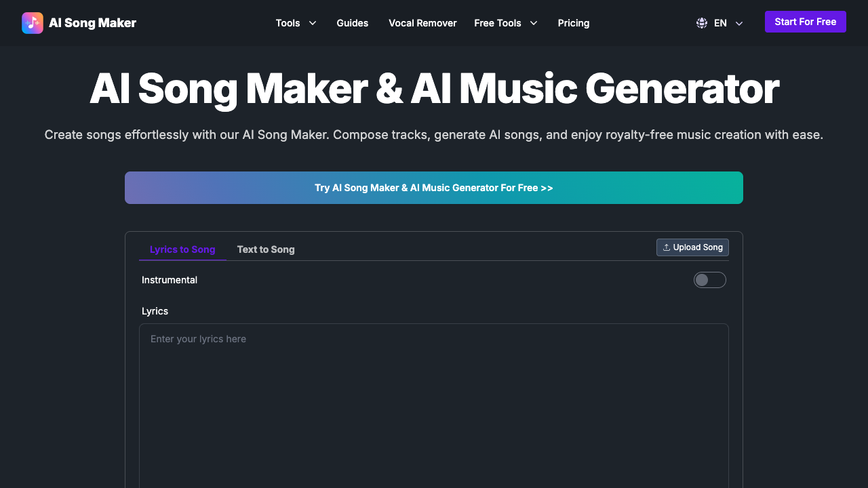
Task: Click the globe language icon
Action: [702, 23]
